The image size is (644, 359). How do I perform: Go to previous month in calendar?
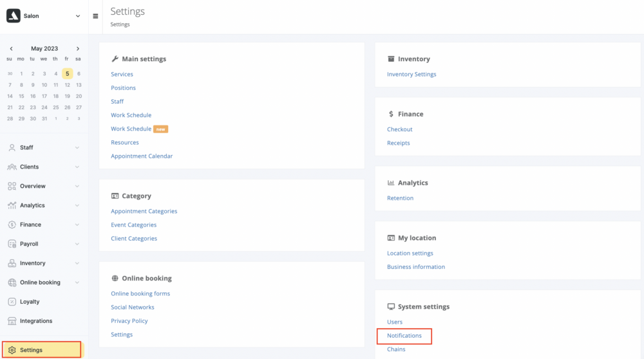(11, 48)
